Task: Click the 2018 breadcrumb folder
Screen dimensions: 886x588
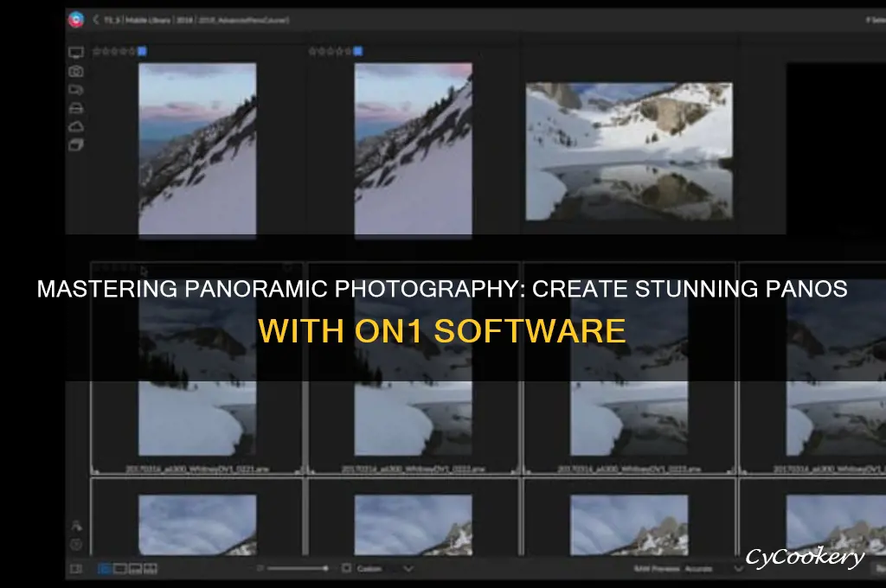Action: coord(184,20)
